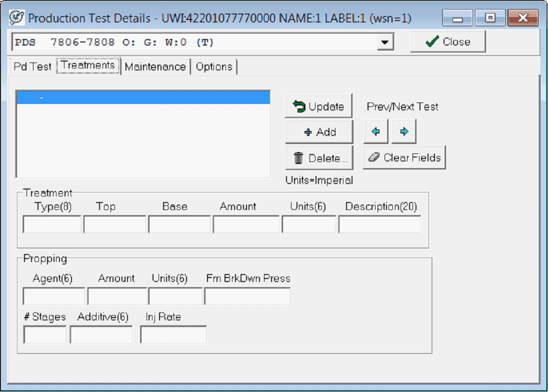Click the Treatment Type(8) input field
548x392 pixels.
click(52, 224)
